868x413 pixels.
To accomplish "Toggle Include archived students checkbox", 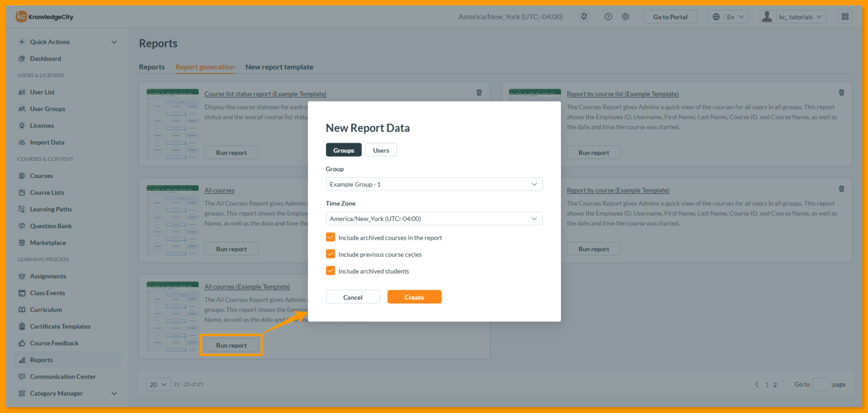I will 330,271.
